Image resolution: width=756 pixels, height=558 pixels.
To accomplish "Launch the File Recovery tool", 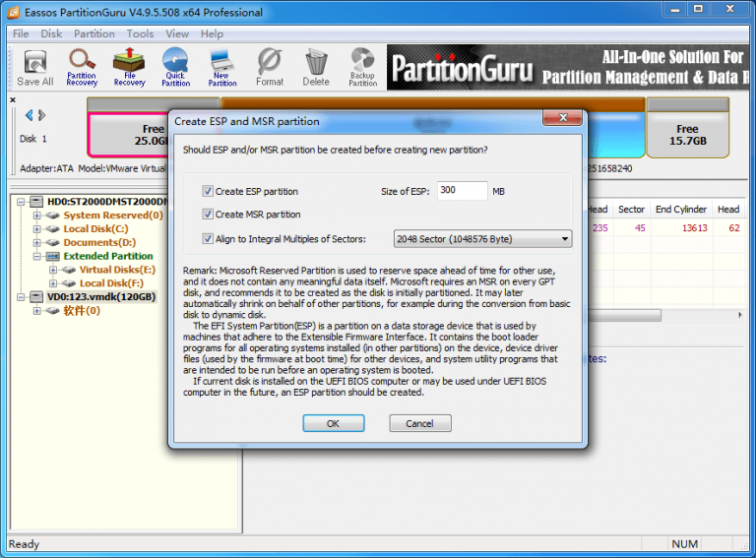I will [x=129, y=67].
